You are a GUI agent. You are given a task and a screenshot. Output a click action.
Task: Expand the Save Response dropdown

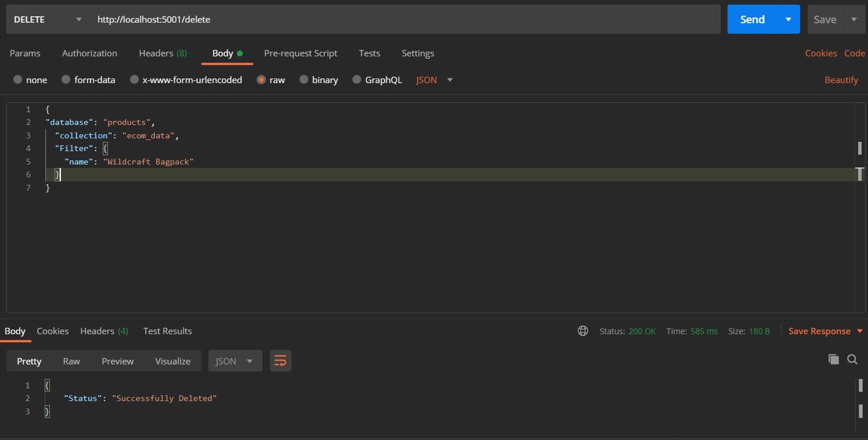860,331
